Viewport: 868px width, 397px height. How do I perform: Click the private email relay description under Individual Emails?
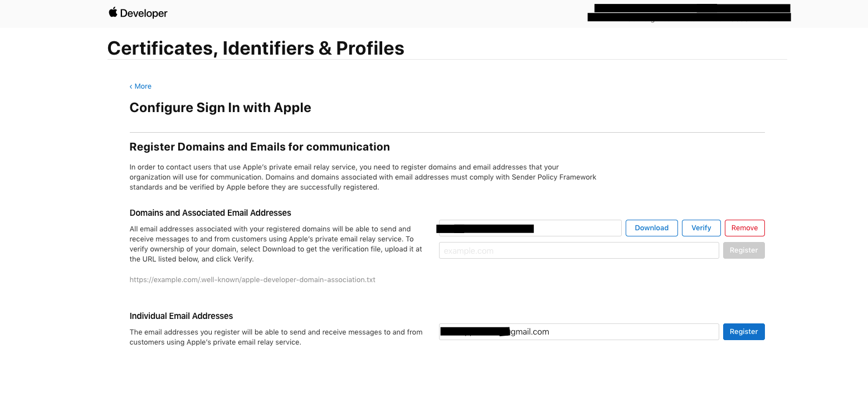[x=276, y=337]
